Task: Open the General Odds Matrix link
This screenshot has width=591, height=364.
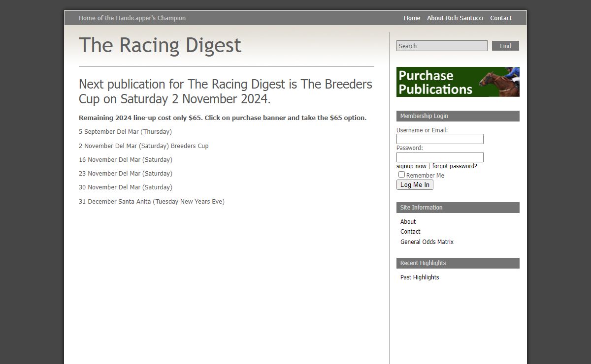Action: click(427, 242)
